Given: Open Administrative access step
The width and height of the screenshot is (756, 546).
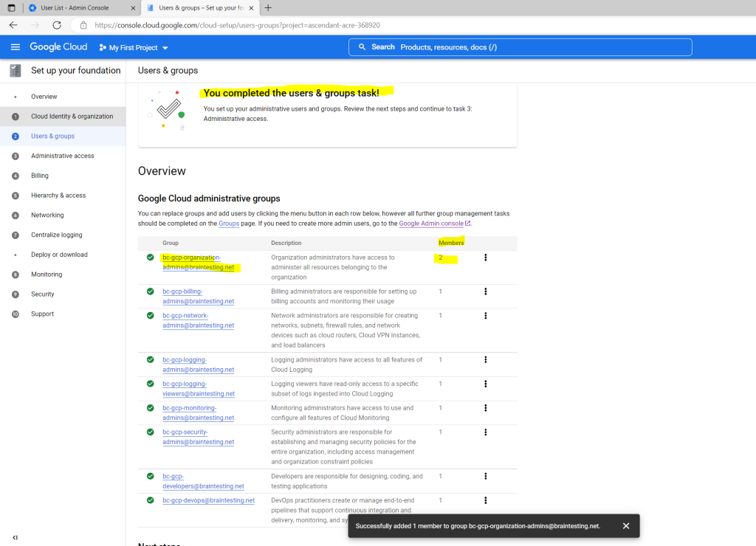Looking at the screenshot, I should (62, 156).
